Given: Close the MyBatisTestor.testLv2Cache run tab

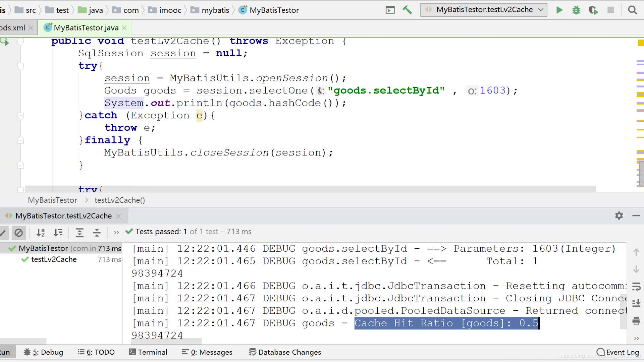Looking at the screenshot, I should point(118,216).
